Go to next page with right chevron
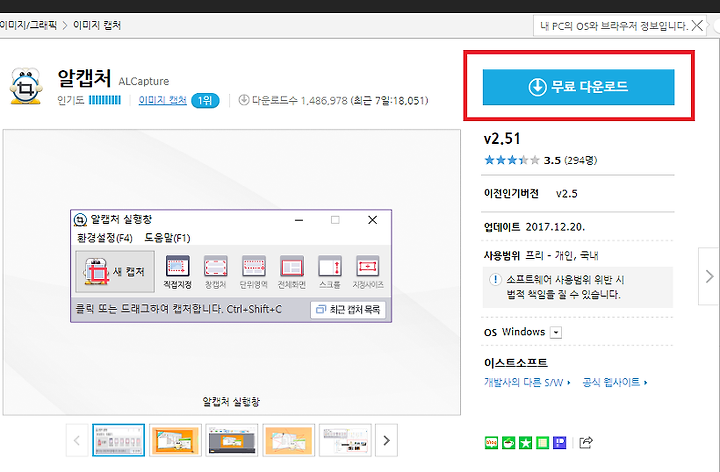 [x=709, y=276]
